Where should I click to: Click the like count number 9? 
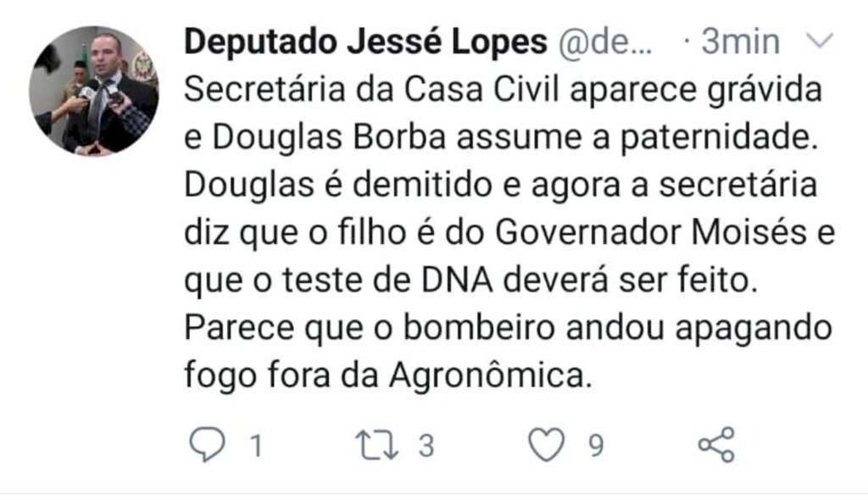(596, 446)
